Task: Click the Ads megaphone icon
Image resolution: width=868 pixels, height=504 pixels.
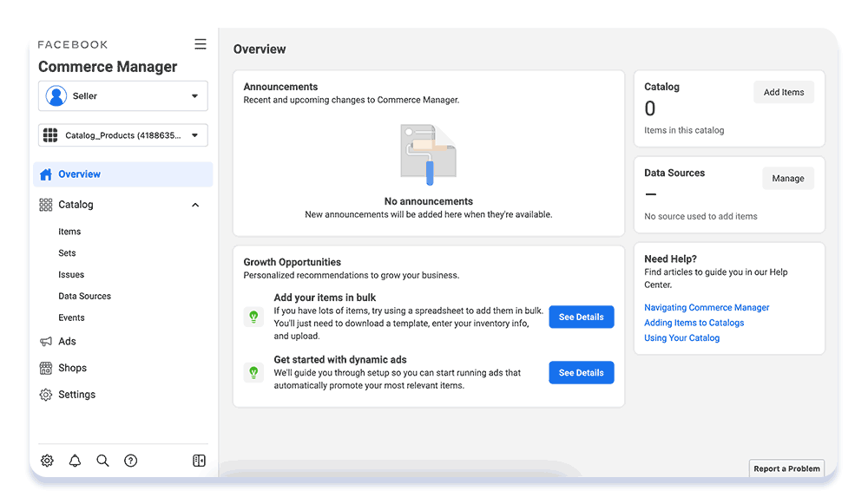Action: [x=46, y=341]
